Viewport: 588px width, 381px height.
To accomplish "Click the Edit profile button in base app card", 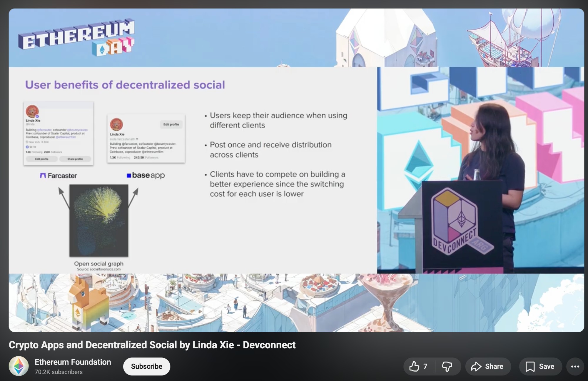I will pos(171,124).
